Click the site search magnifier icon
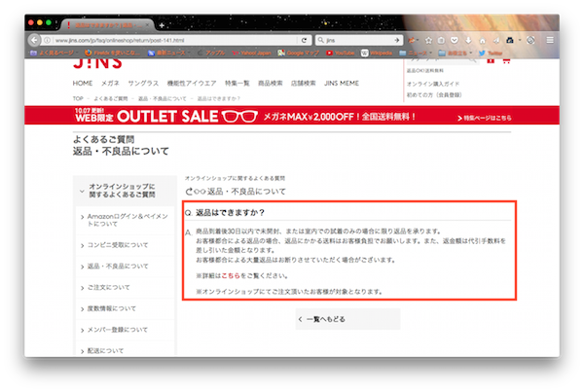 pyautogui.click(x=473, y=60)
